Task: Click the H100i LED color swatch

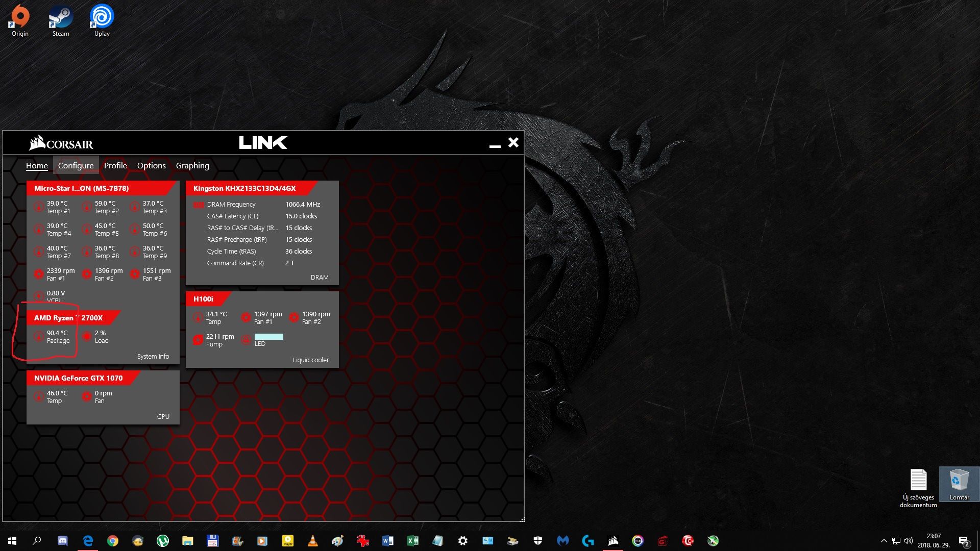Action: [268, 336]
